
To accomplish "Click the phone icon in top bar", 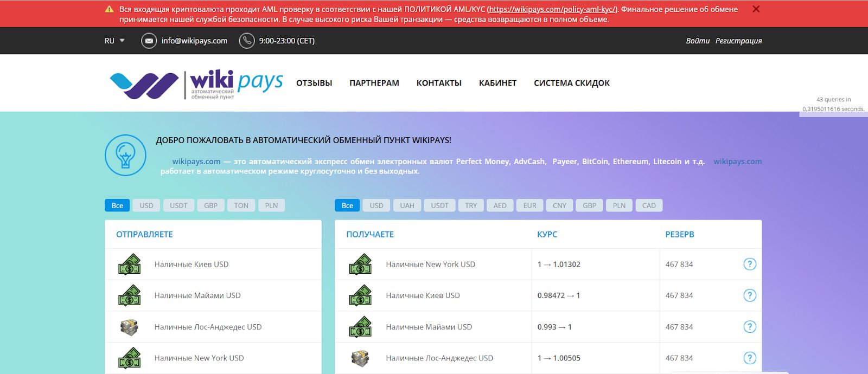I will click(x=247, y=41).
